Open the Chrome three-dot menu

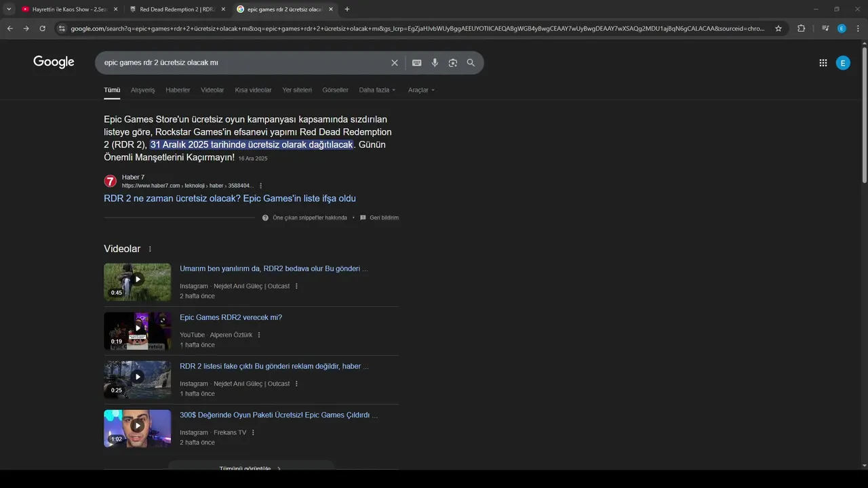pos(857,28)
